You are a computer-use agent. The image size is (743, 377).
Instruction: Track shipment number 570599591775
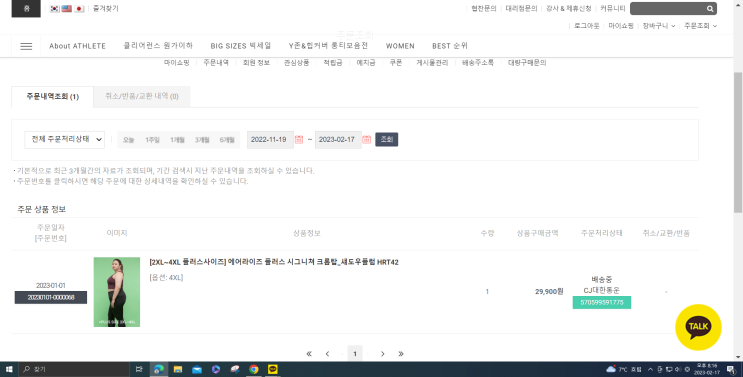point(602,302)
